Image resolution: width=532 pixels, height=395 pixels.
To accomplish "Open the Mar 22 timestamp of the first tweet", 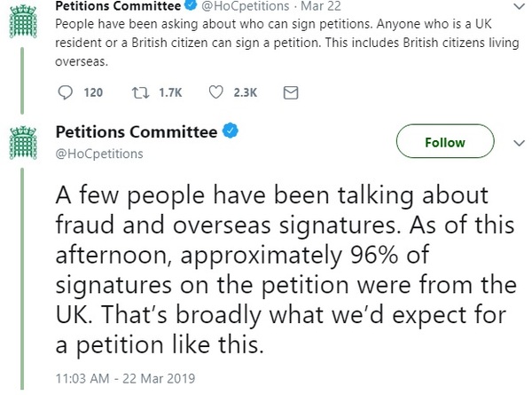I will (306, 6).
